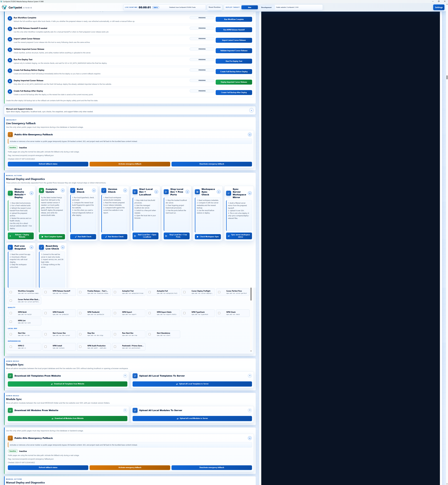Click Reset Runtime
448x485 pixels.
214,7
